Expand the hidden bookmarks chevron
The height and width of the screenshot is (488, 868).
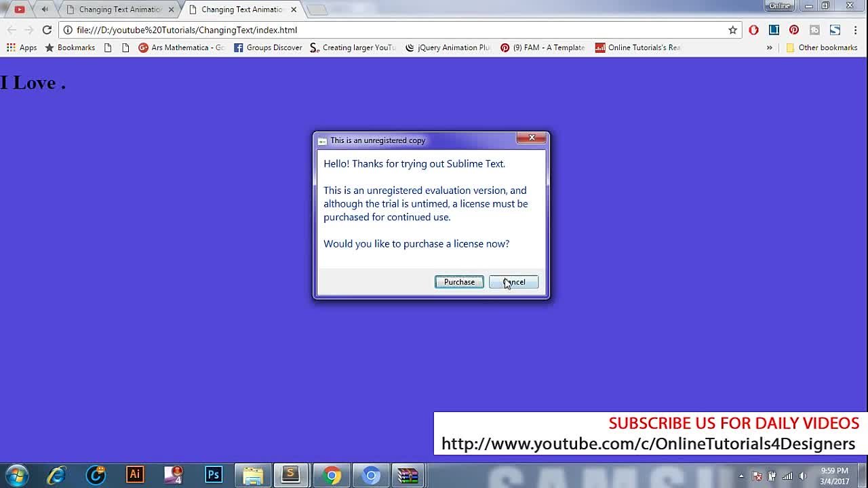coord(769,47)
